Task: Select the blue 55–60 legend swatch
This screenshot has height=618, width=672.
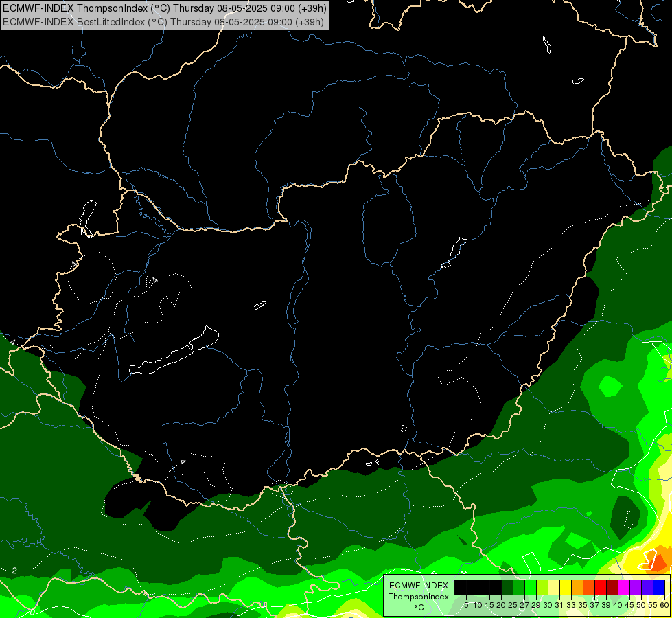Action: coord(660,587)
